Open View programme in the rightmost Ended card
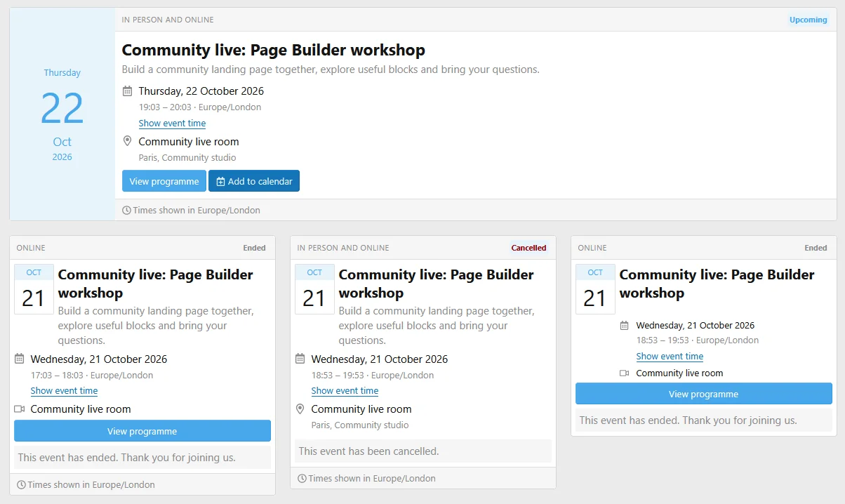 [704, 394]
